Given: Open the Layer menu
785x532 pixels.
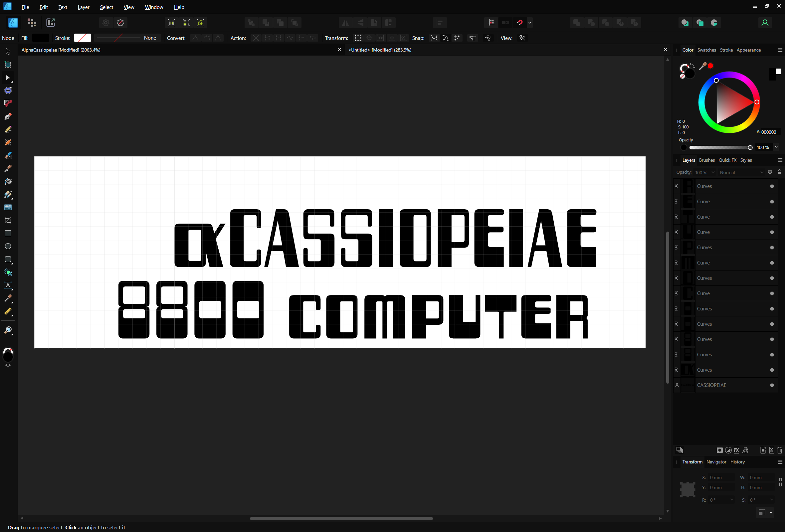Looking at the screenshot, I should click(84, 7).
